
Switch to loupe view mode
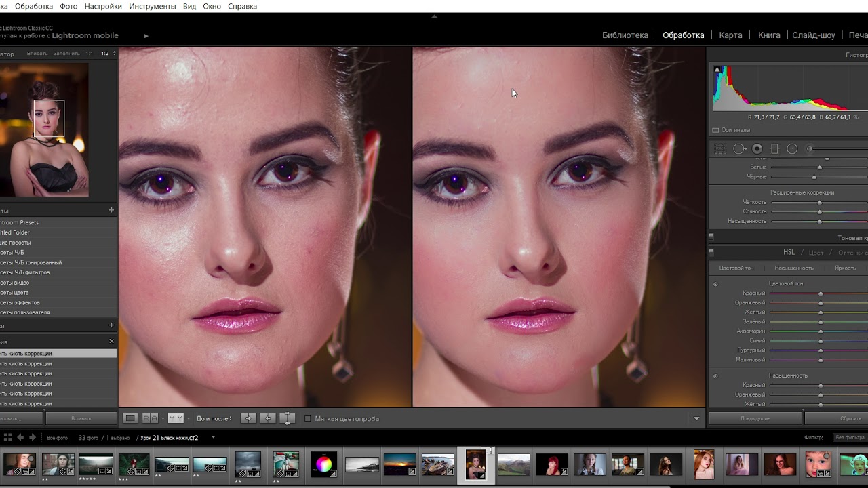point(131,418)
